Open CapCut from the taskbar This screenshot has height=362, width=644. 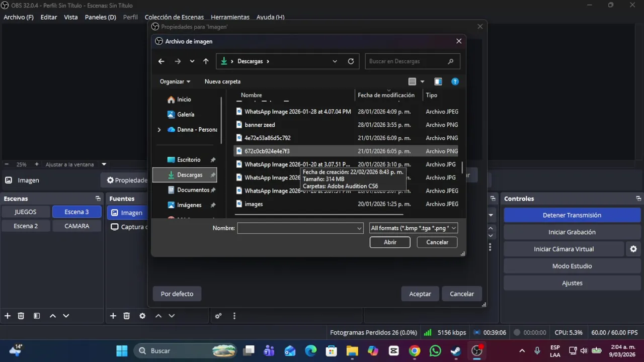[x=394, y=351]
